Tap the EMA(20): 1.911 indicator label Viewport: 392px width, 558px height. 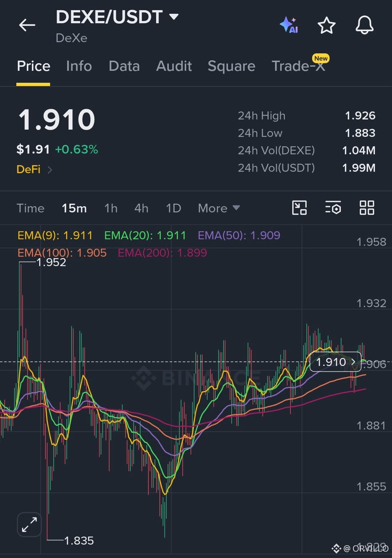tap(145, 235)
